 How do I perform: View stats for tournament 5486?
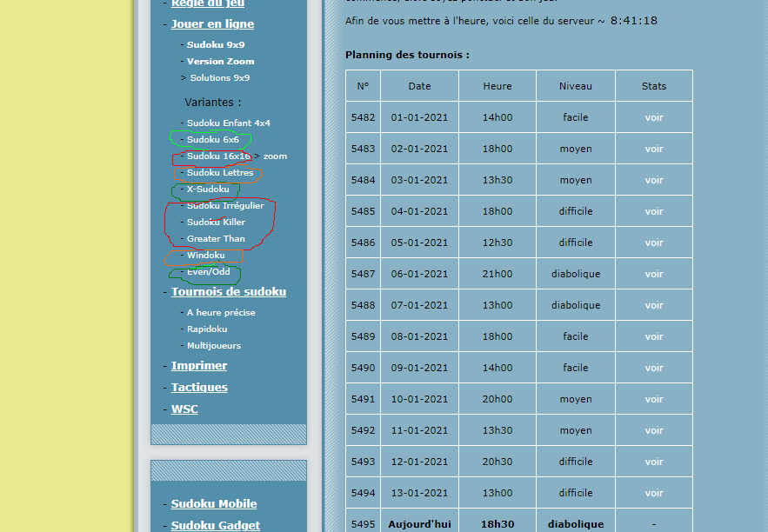point(654,243)
